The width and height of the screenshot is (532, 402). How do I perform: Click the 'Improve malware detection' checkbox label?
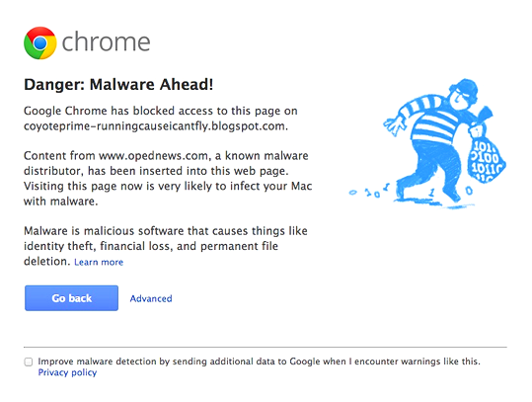click(x=259, y=362)
